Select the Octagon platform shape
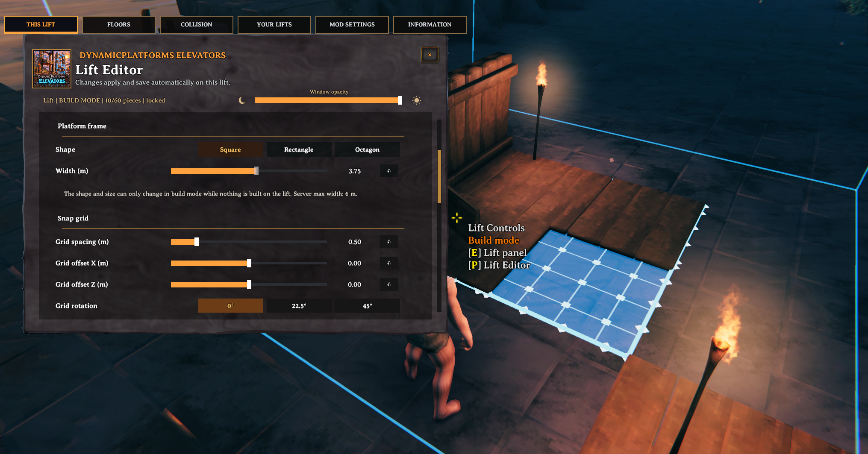The height and width of the screenshot is (454, 868). 367,149
